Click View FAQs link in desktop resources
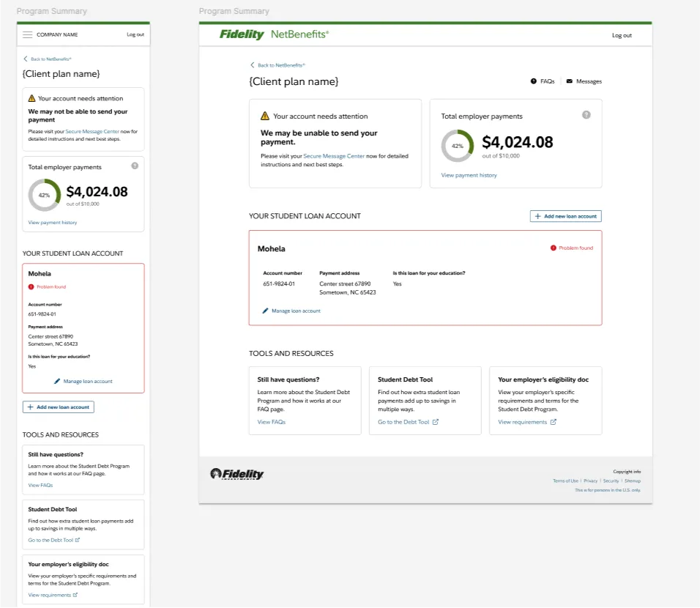This screenshot has width=700, height=608. click(271, 422)
